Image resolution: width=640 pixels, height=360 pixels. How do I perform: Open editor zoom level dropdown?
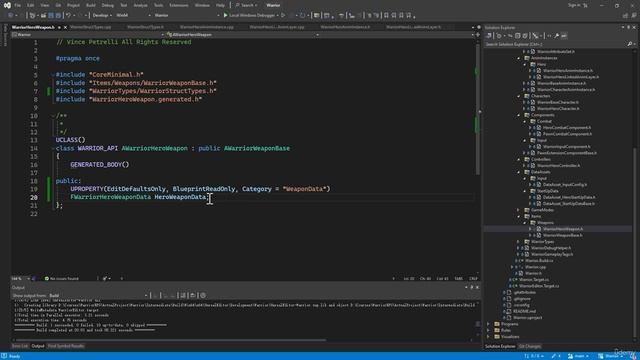[20, 279]
